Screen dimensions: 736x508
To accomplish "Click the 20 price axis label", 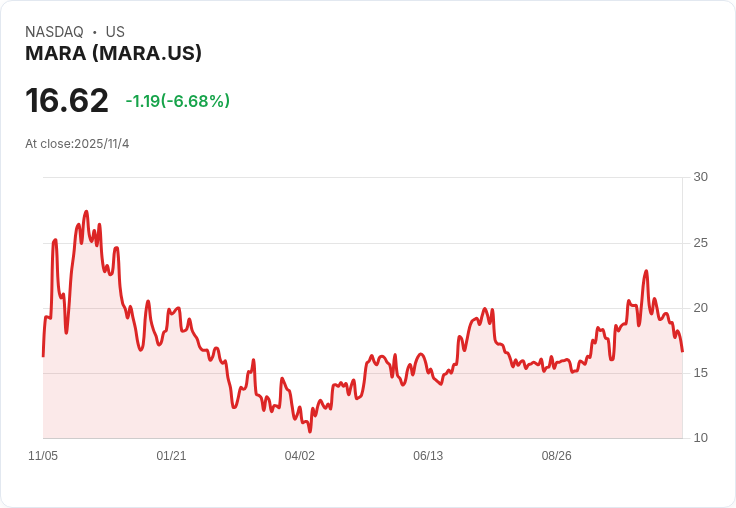I will coord(700,308).
